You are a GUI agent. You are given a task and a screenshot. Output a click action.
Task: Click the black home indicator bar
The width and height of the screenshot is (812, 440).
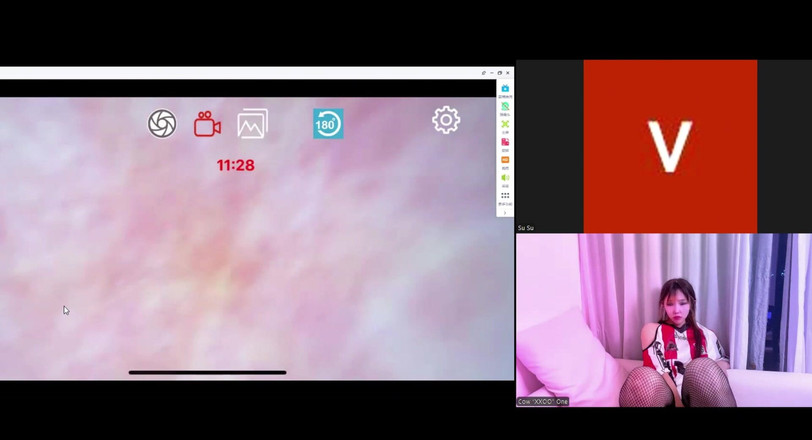click(207, 372)
